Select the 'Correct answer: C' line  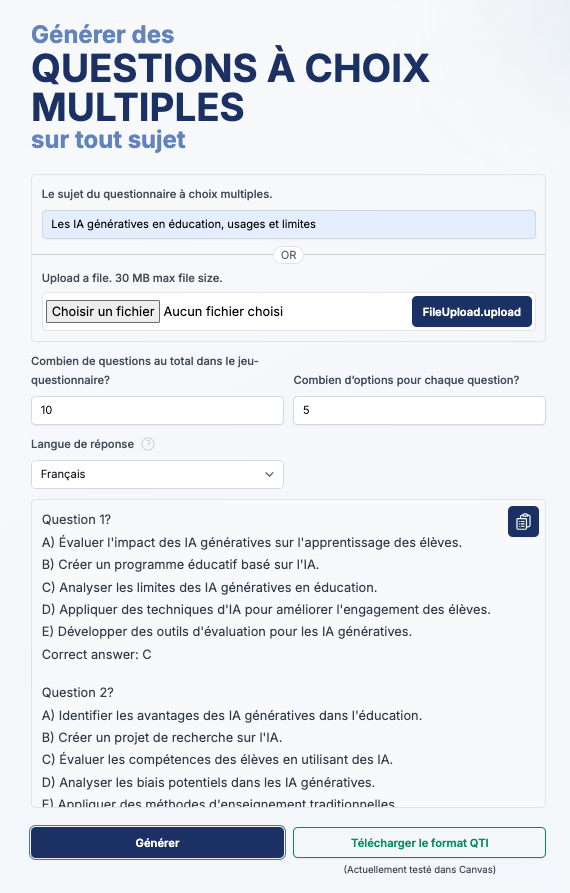(x=97, y=654)
